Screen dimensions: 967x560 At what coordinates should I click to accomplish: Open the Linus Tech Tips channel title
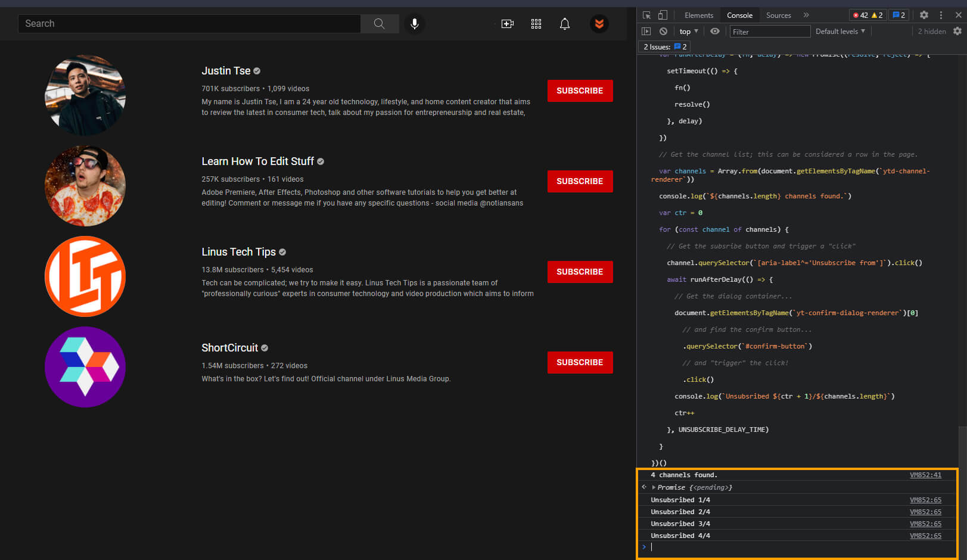(238, 252)
